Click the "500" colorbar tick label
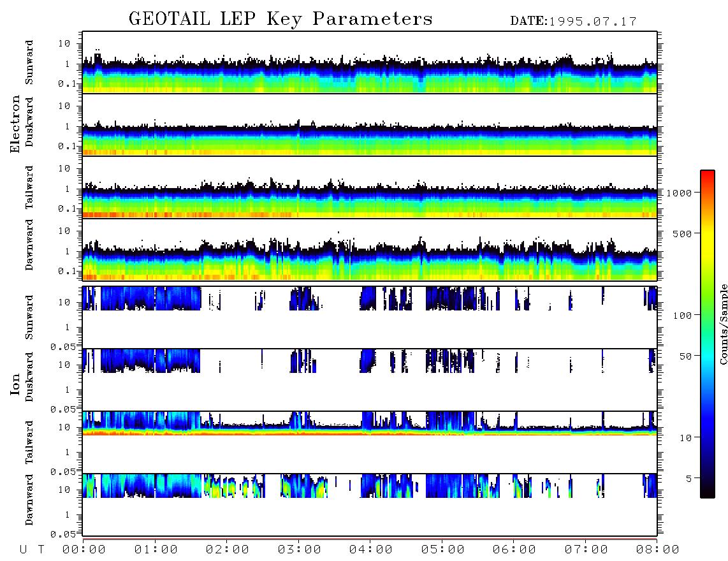The height and width of the screenshot is (561, 728). tap(682, 233)
